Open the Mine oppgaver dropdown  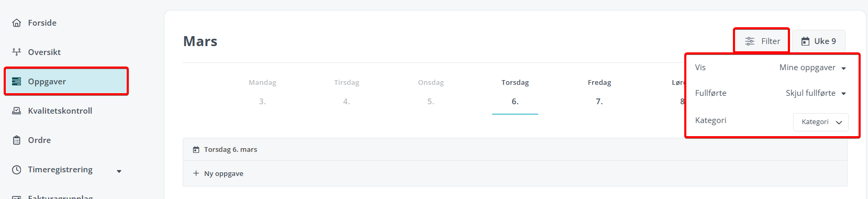click(x=813, y=68)
